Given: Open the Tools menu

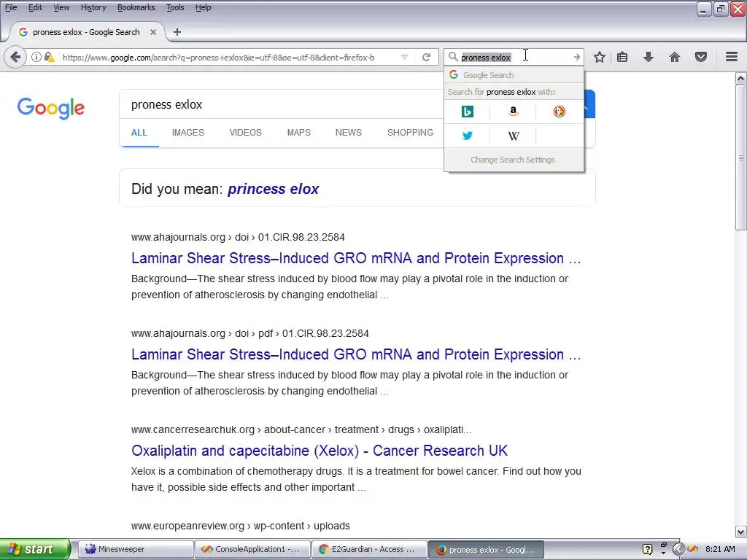Looking at the screenshot, I should [175, 7].
